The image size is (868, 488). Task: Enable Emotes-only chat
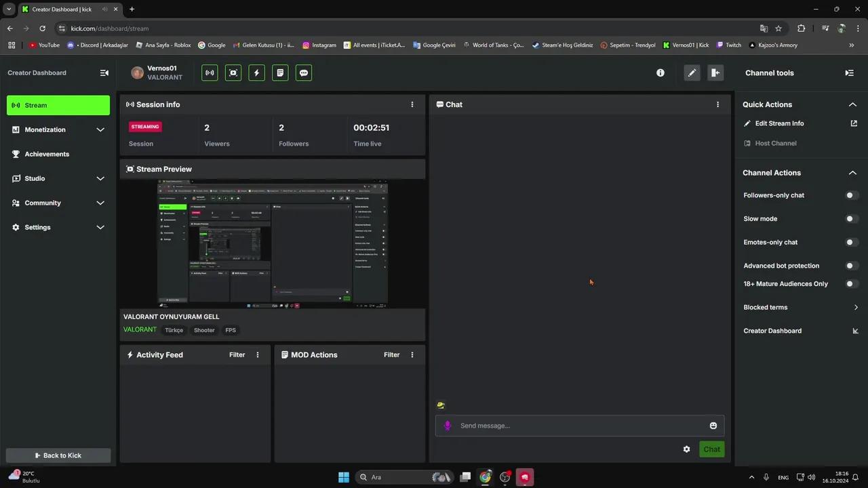(852, 242)
